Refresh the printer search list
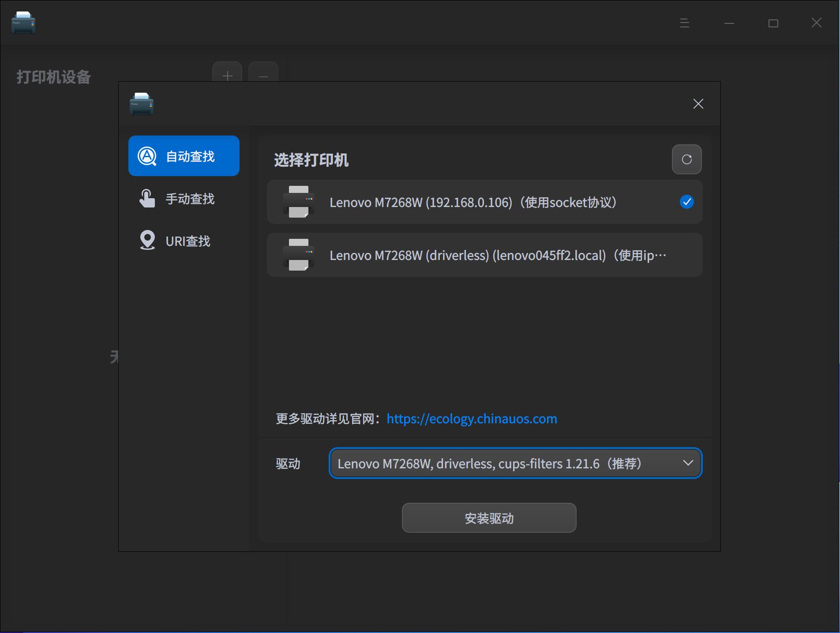This screenshot has width=840, height=633. (x=686, y=159)
